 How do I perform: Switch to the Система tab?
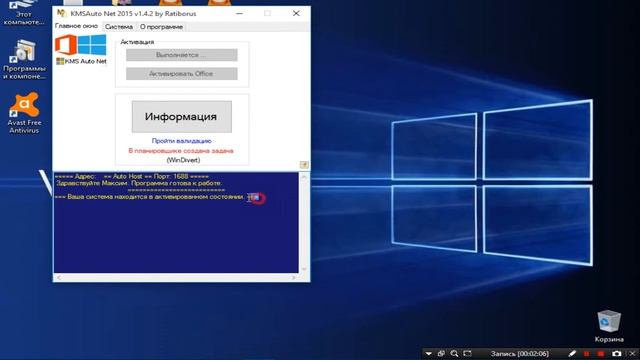(x=119, y=27)
